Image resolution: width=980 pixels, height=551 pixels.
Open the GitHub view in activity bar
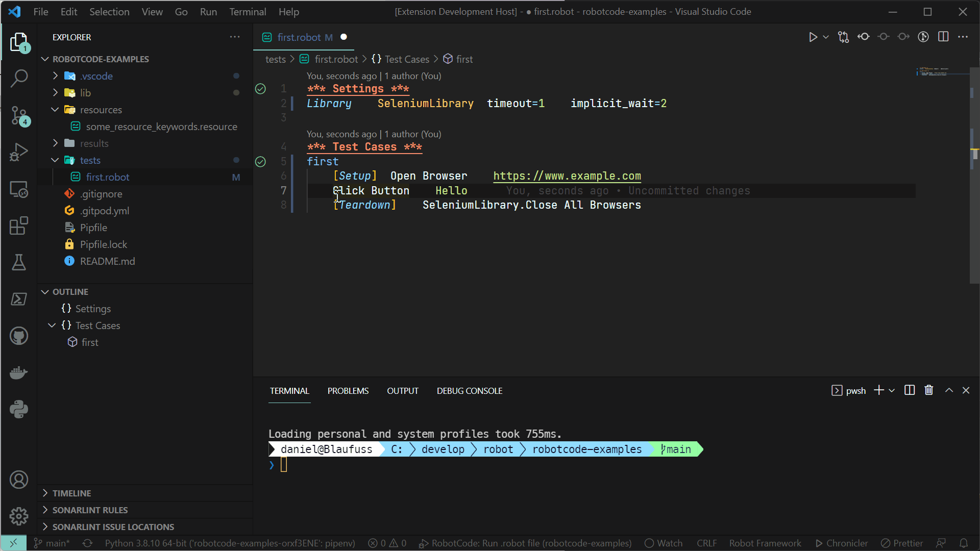(x=19, y=336)
